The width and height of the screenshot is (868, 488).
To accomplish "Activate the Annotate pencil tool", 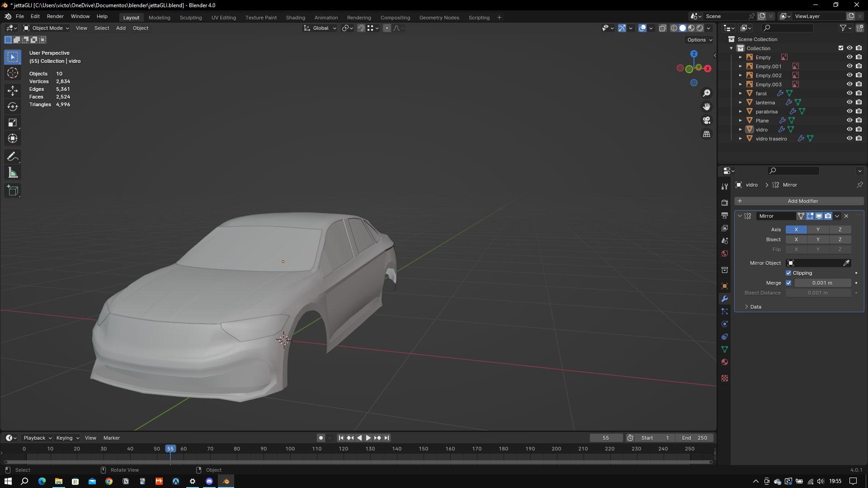I will 13,157.
